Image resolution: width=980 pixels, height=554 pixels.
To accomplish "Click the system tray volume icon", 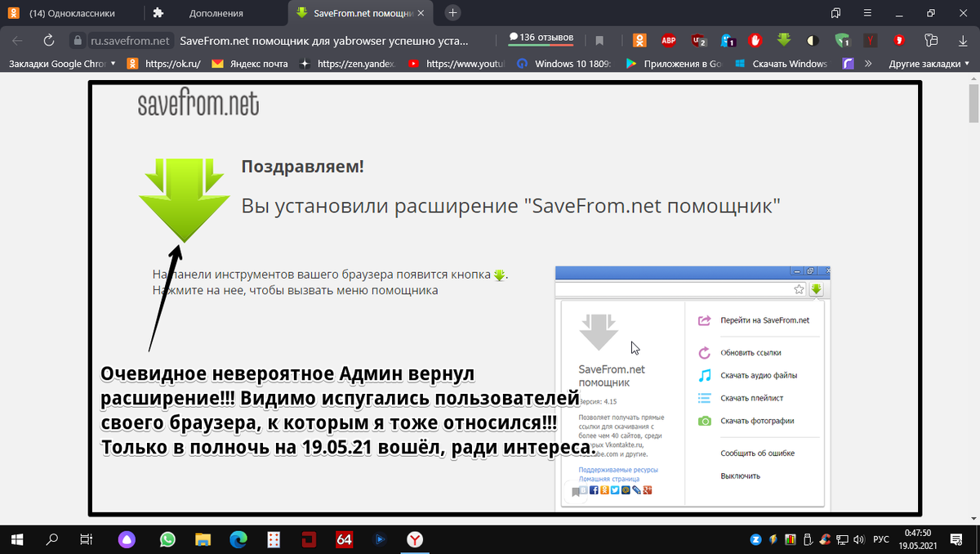I will coord(857,539).
